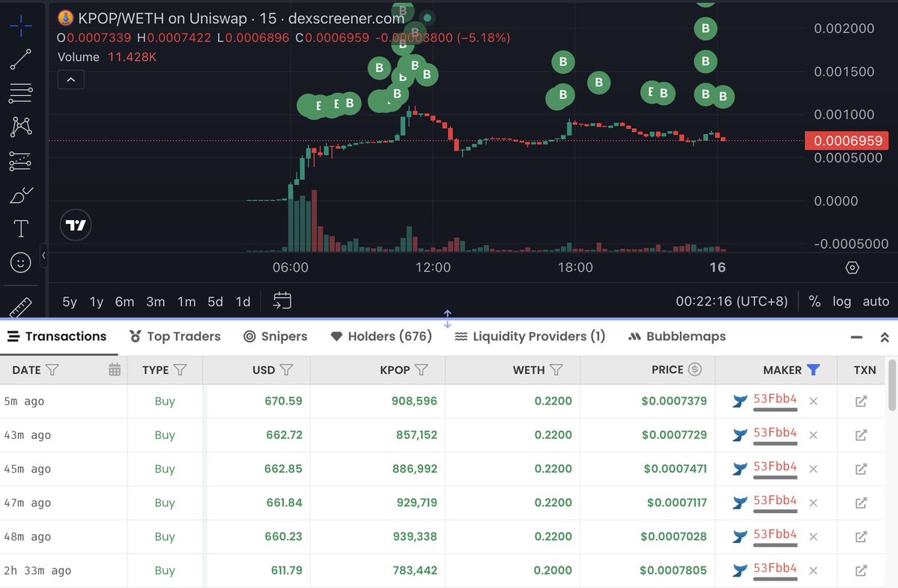Viewport: 898px width, 588px height.
Task: Select the brush drawing tool
Action: (x=21, y=196)
